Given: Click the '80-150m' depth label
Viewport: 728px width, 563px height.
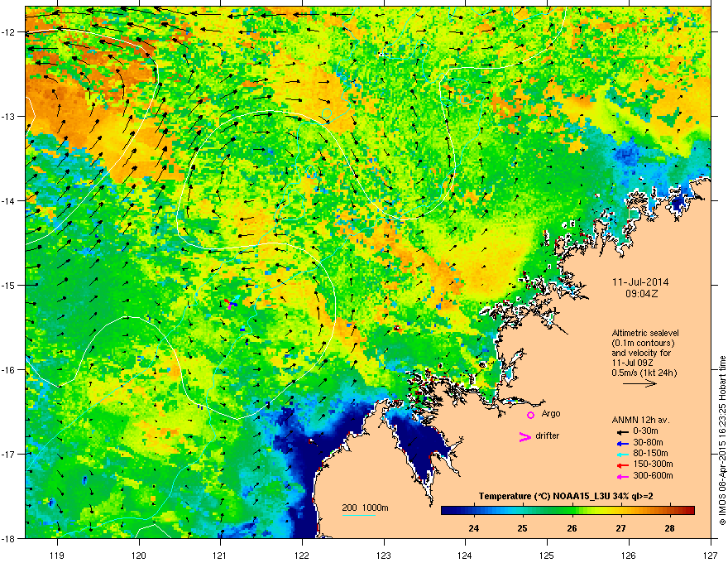Looking at the screenshot, I should click(x=650, y=454).
